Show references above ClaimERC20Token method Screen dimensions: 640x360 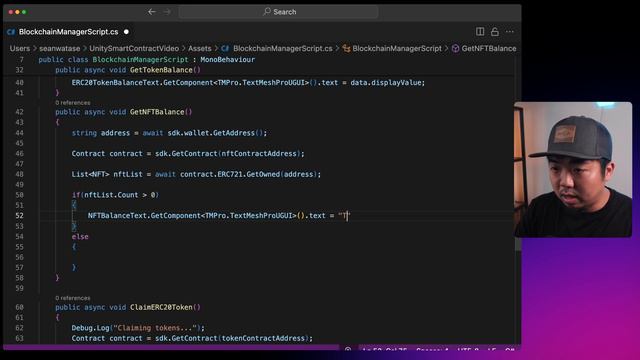point(73,298)
